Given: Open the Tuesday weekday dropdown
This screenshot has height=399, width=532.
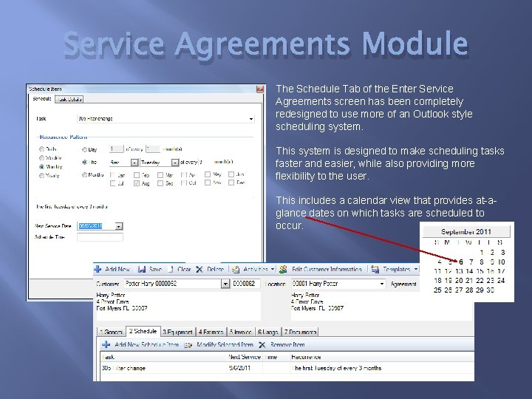Looking at the screenshot, I should [x=174, y=163].
